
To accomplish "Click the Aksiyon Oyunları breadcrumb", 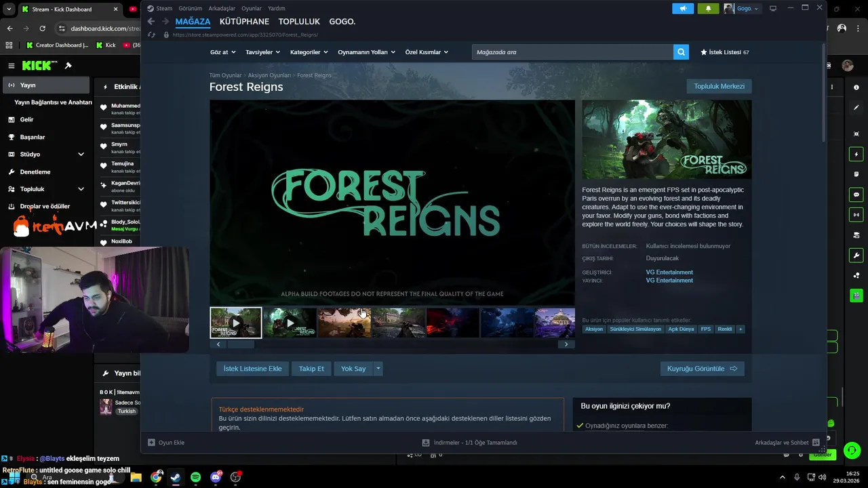I will click(269, 75).
